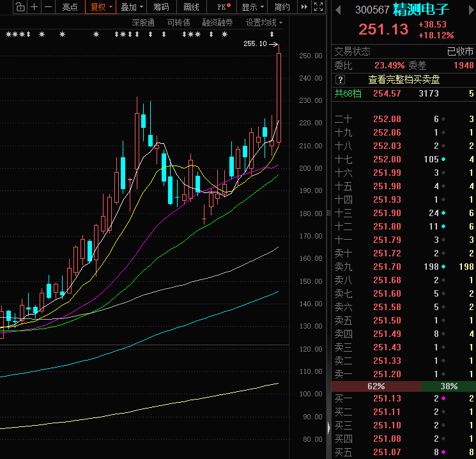Select the 卖九 251.70 order row
The height and width of the screenshot is (459, 476).
404,267
